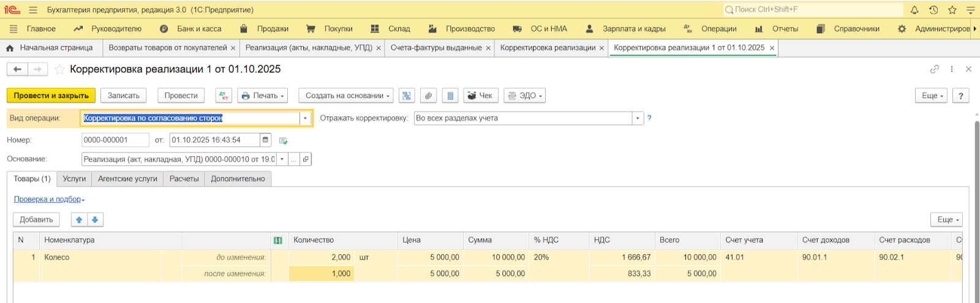
Task: Move row up with blue arrow
Action: (79, 220)
